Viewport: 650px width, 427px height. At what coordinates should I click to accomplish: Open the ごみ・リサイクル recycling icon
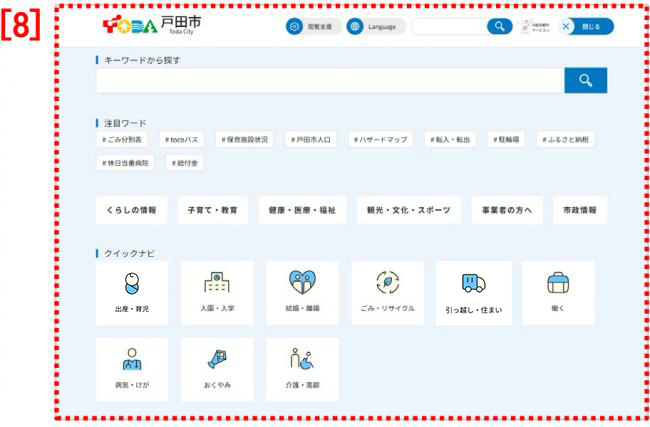(x=387, y=292)
